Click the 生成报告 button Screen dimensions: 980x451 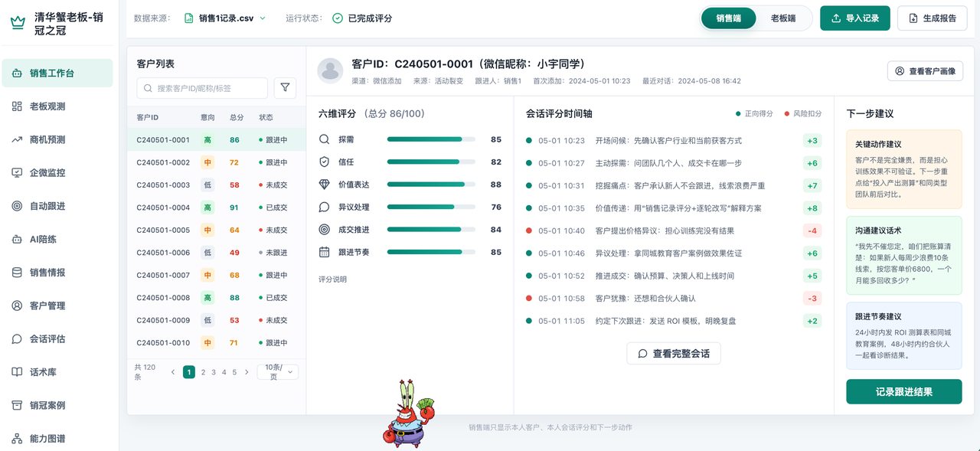(933, 18)
